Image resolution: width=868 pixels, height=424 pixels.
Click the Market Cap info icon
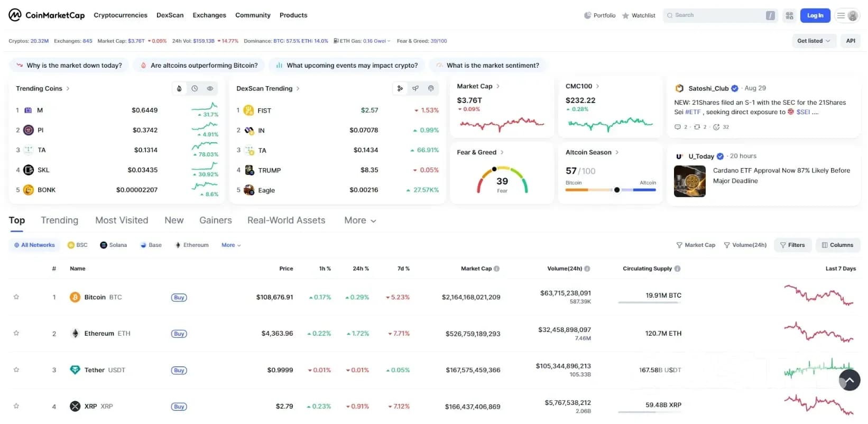tap(496, 269)
